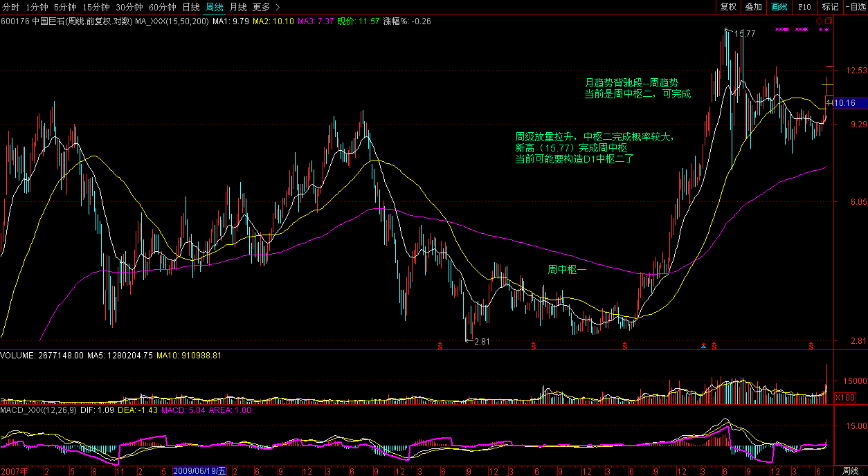
Task: Click the 涨幅% -0.26 change text
Action: click(x=407, y=21)
